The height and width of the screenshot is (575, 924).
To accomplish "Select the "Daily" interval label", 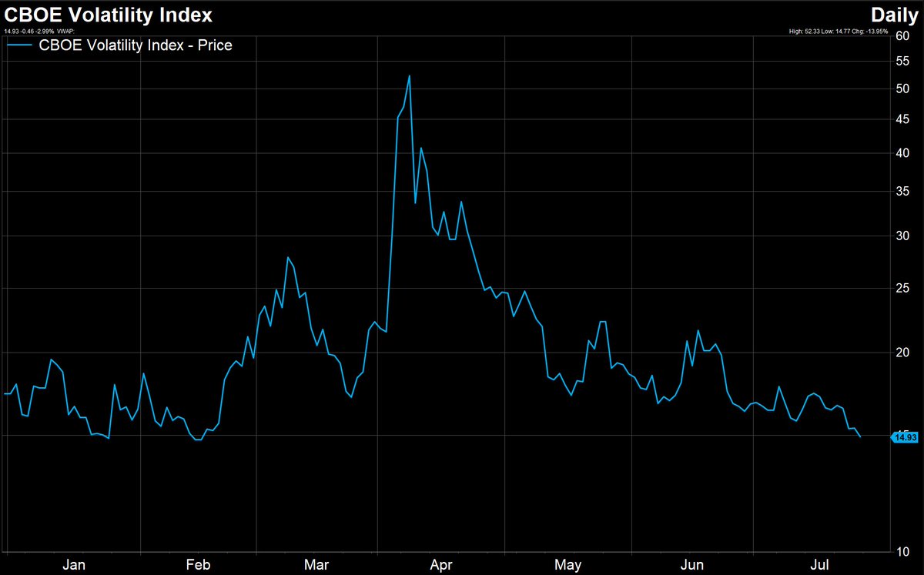I will pos(895,15).
